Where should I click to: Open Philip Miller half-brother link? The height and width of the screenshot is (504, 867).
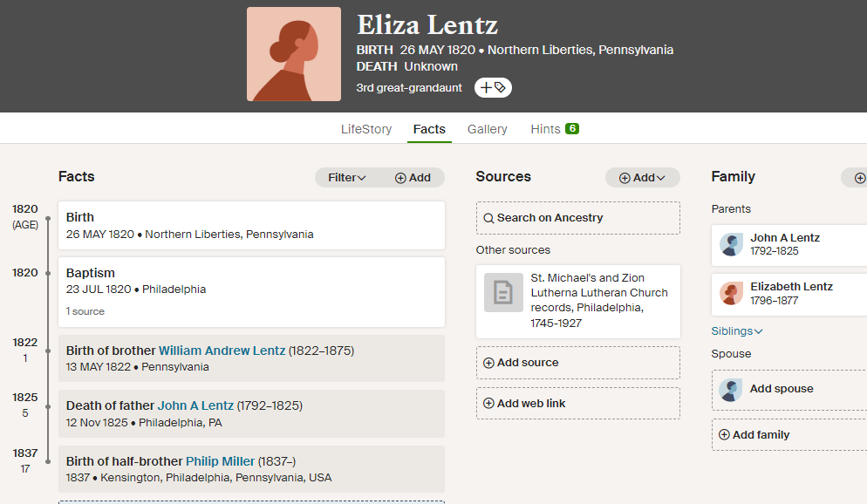coord(220,461)
